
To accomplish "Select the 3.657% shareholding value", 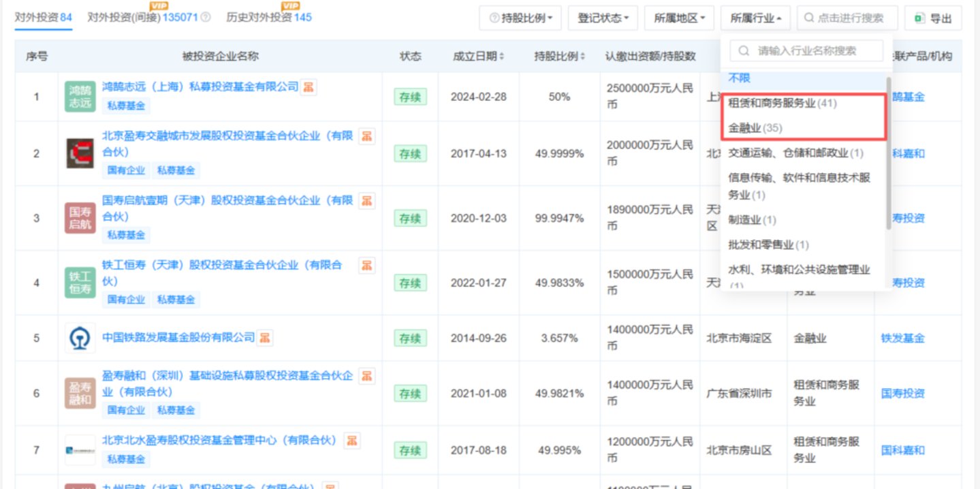I will (x=559, y=338).
